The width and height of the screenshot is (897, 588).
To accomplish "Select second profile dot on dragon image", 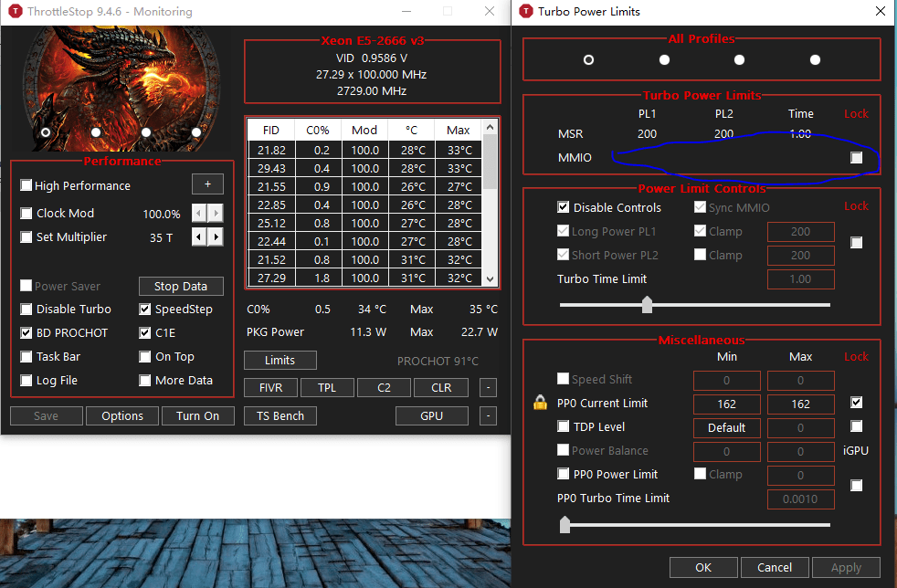I will click(96, 132).
